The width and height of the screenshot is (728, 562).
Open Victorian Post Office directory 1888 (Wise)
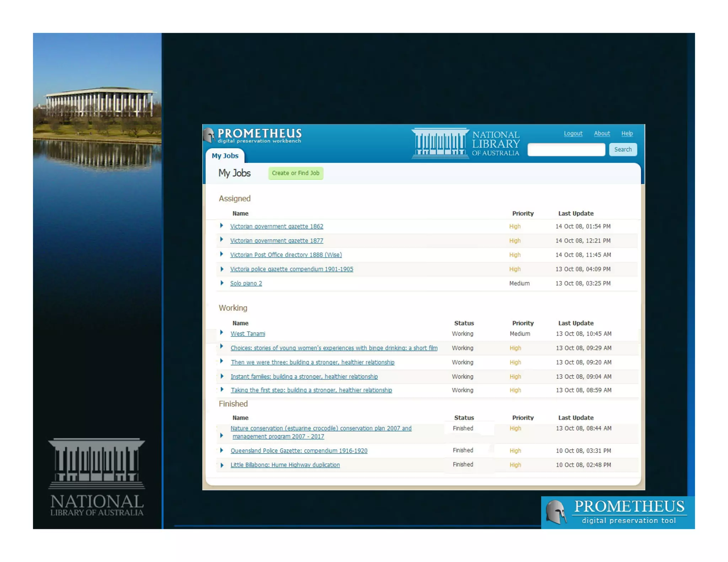(286, 255)
